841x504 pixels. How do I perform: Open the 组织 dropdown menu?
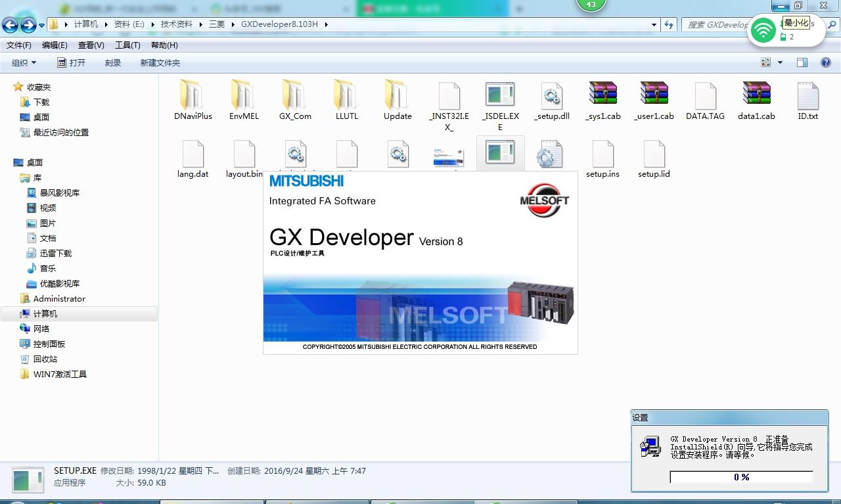pos(24,62)
